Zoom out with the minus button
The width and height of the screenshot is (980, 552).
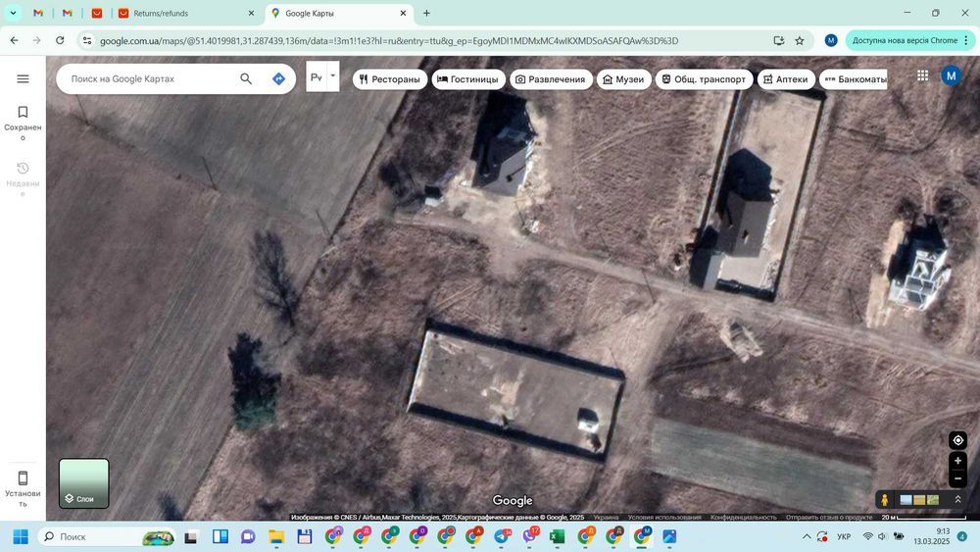957,478
